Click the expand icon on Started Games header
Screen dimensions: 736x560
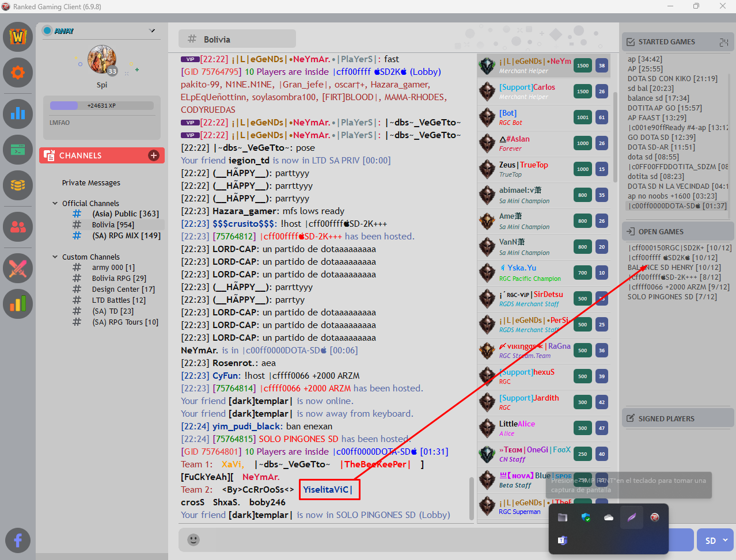pyautogui.click(x=724, y=42)
